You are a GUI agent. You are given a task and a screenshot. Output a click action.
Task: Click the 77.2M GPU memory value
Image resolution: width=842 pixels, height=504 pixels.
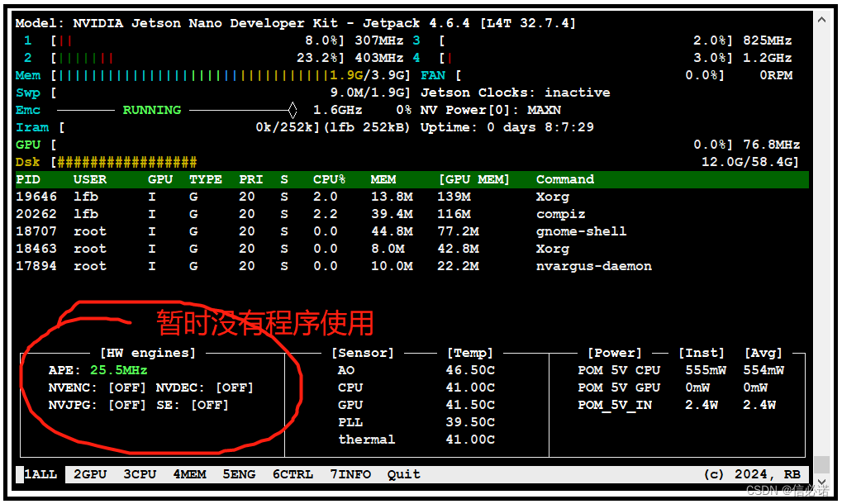pyautogui.click(x=458, y=231)
